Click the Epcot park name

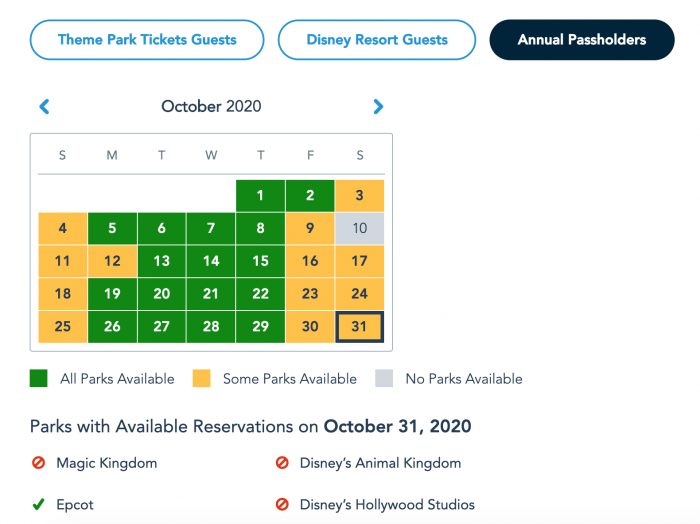click(75, 505)
